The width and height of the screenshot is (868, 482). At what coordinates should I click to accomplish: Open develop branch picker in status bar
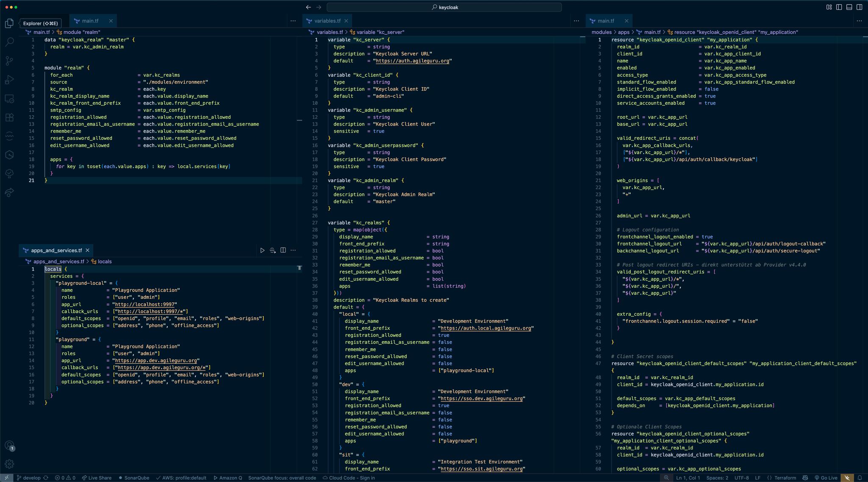click(31, 478)
